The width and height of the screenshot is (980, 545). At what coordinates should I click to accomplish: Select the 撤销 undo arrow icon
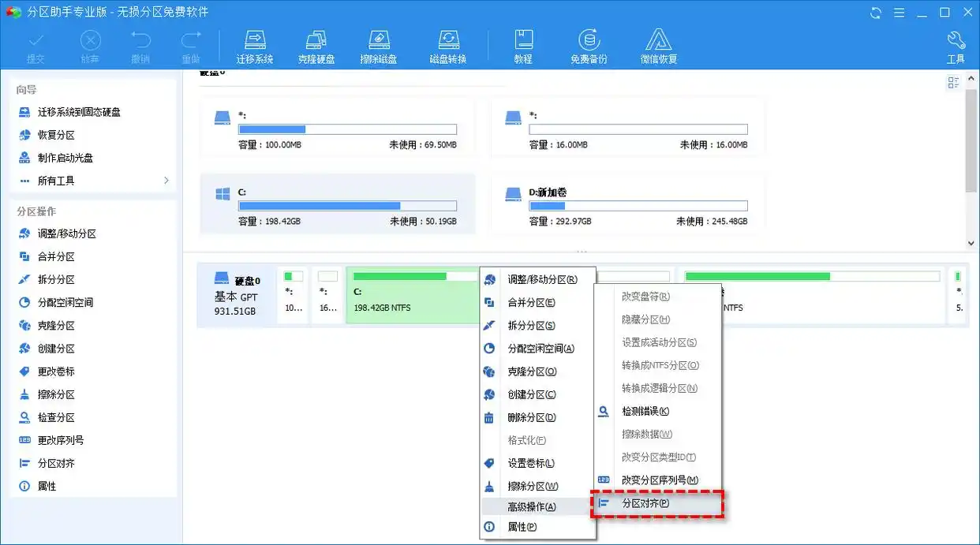click(x=140, y=45)
